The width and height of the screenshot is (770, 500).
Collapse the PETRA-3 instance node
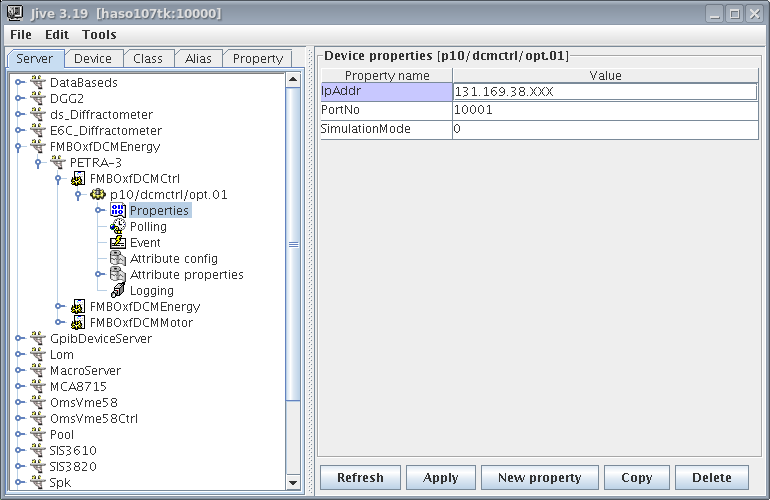click(38, 163)
